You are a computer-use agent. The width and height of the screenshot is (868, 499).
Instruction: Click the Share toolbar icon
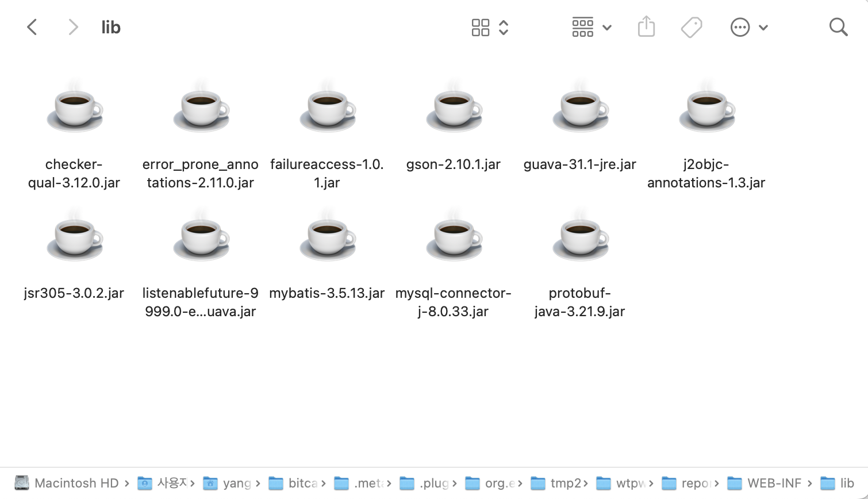(x=647, y=26)
